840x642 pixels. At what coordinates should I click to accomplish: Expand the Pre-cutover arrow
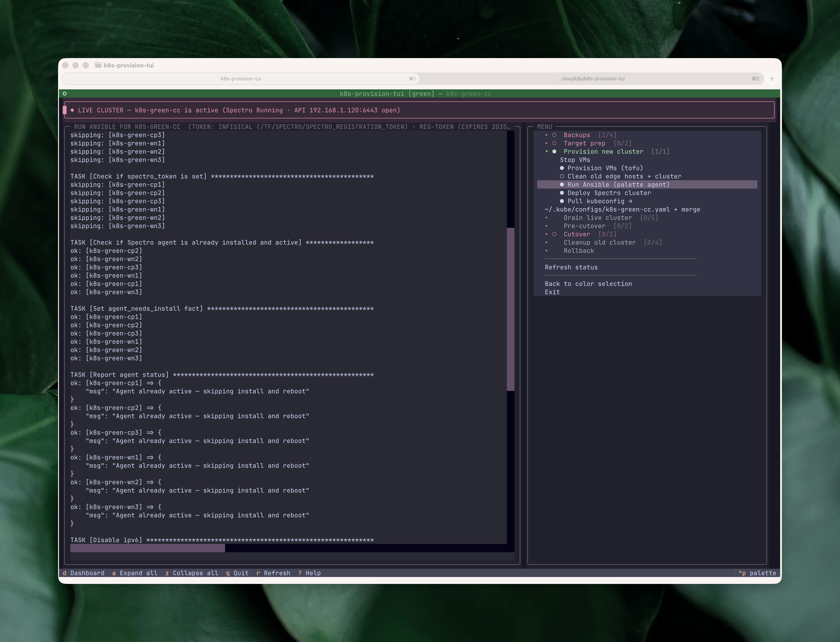tap(547, 226)
